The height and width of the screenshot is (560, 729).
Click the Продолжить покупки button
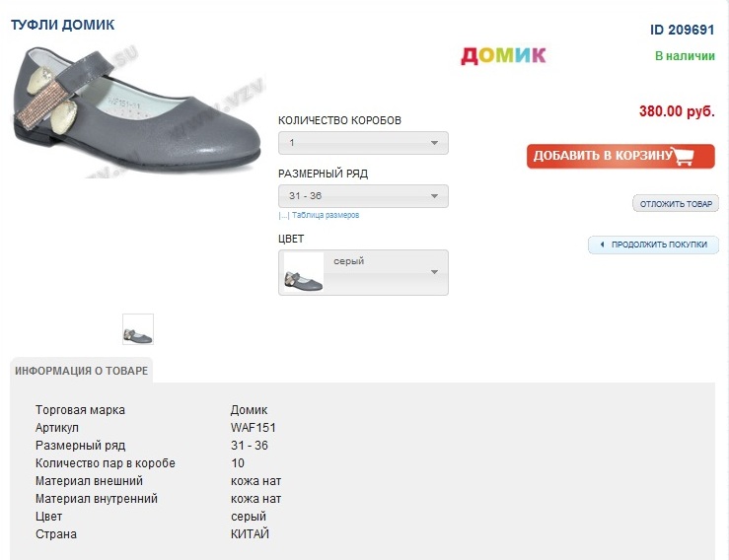click(x=654, y=245)
